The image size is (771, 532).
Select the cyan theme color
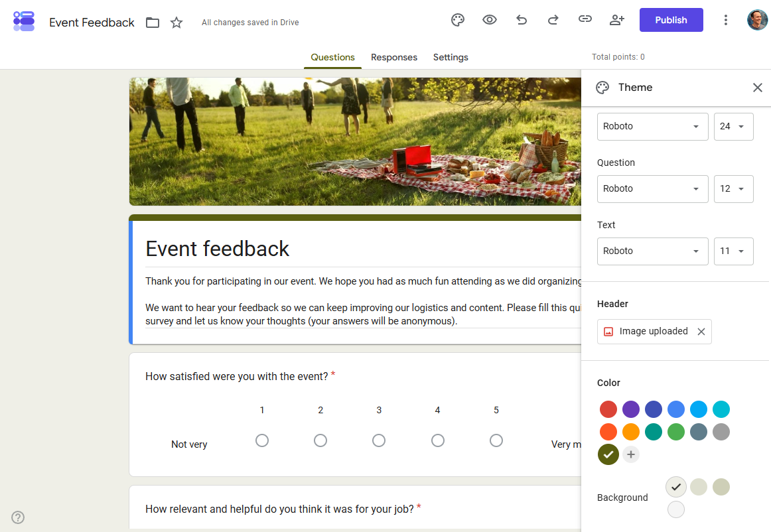[x=721, y=409]
